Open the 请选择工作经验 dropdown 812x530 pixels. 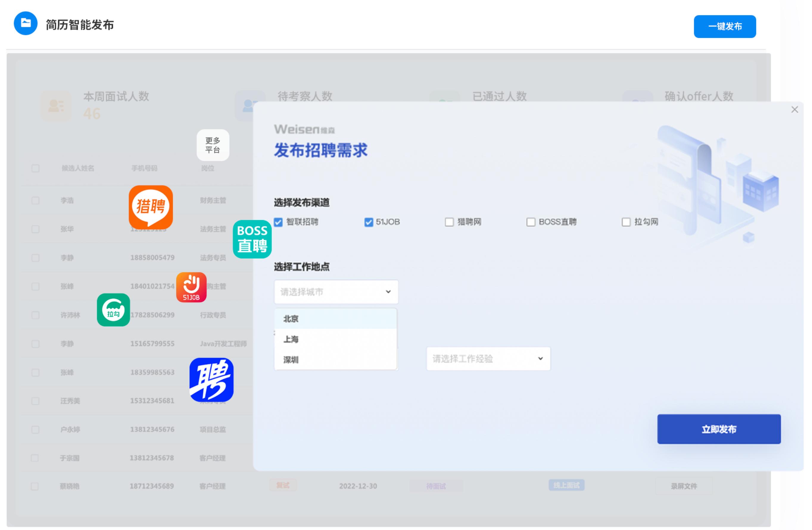[x=488, y=358]
